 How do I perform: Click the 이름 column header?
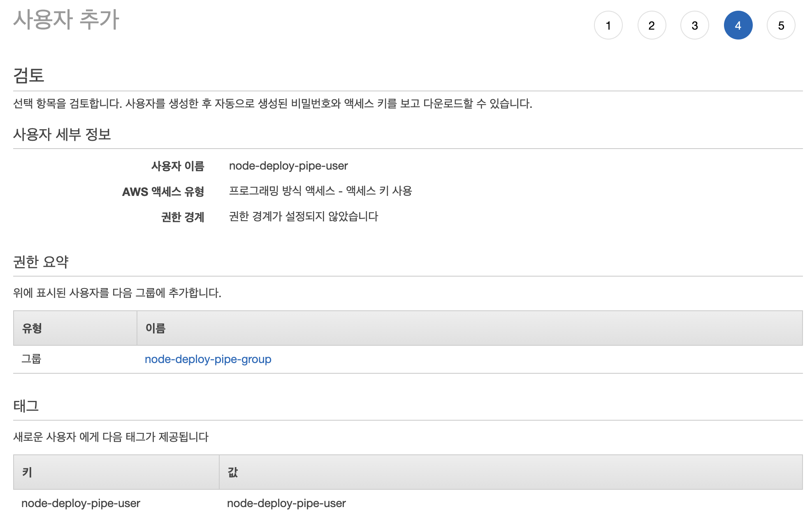pos(155,328)
